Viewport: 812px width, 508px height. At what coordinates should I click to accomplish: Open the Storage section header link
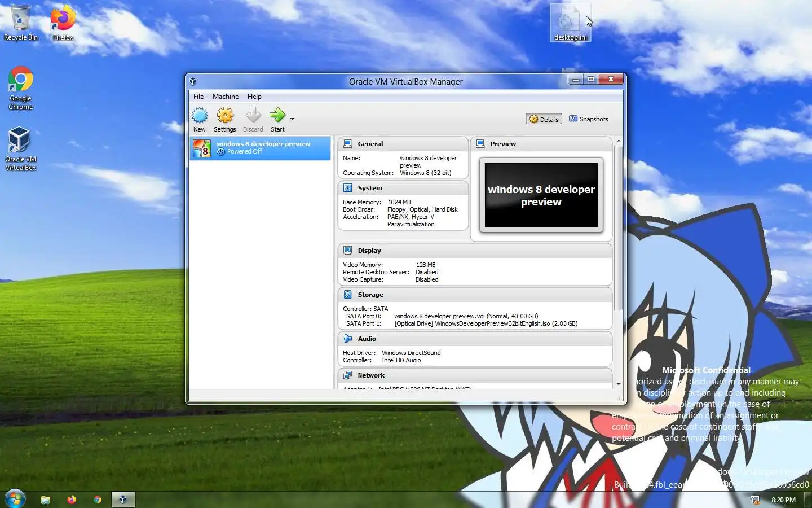coord(370,295)
